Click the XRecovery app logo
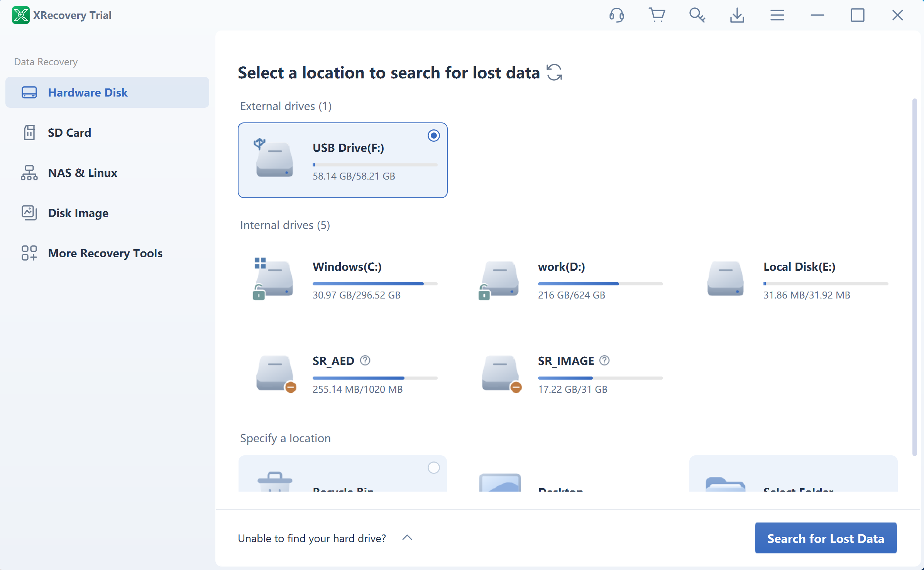 (20, 15)
